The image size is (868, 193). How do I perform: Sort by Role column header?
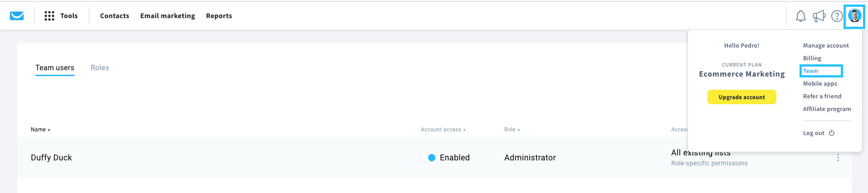click(x=512, y=130)
